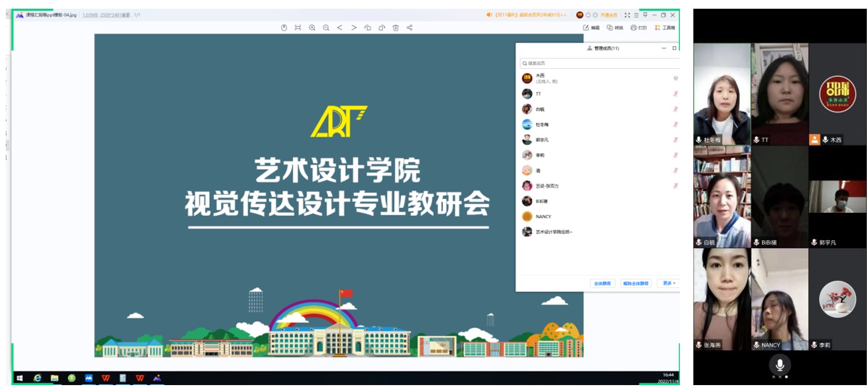
Task: Minimize the 管理成员 member panel
Action: point(664,48)
